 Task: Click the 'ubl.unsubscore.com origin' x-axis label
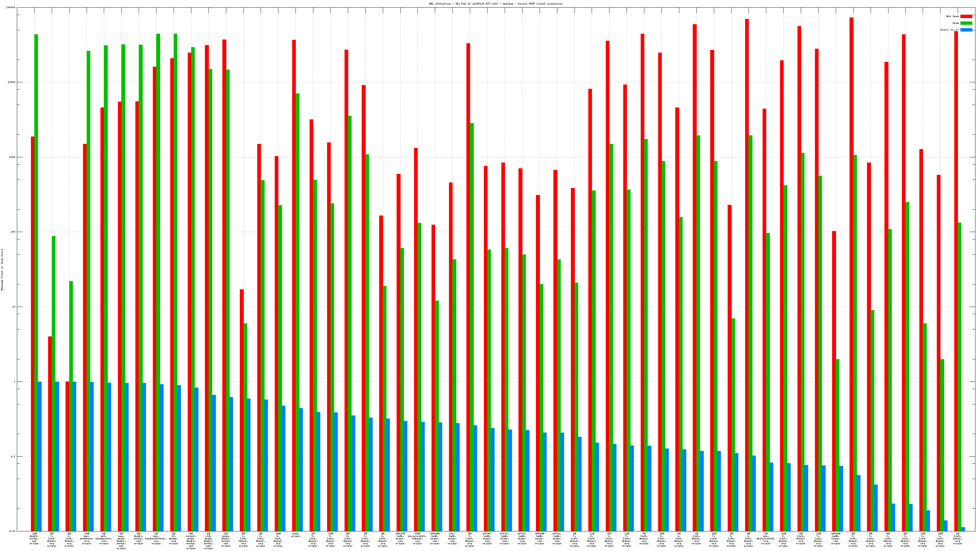pyautogui.click(x=104, y=538)
